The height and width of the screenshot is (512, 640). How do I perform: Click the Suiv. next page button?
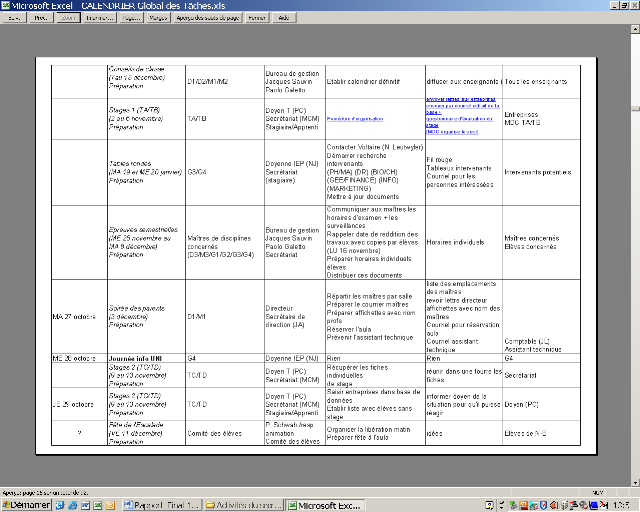coord(14,18)
